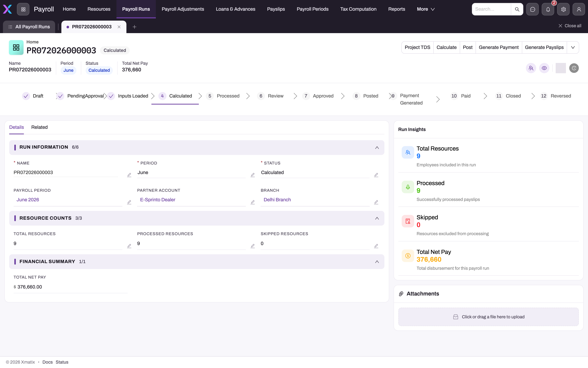Open the chat messages icon
This screenshot has width=588, height=368.
(x=532, y=9)
